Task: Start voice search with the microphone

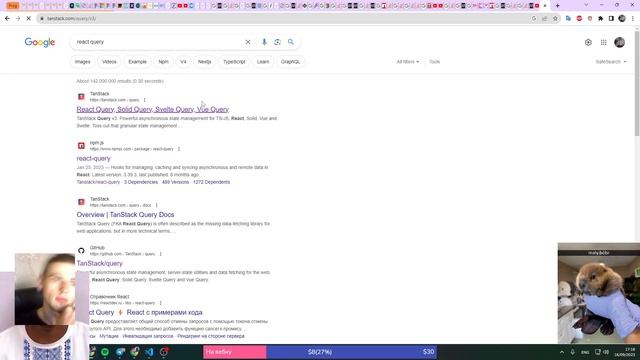Action: coord(264,42)
